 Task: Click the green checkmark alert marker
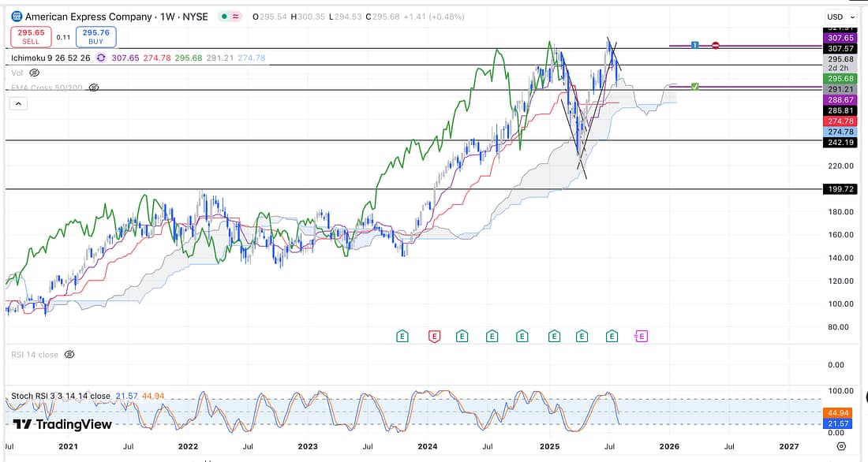pyautogui.click(x=694, y=86)
